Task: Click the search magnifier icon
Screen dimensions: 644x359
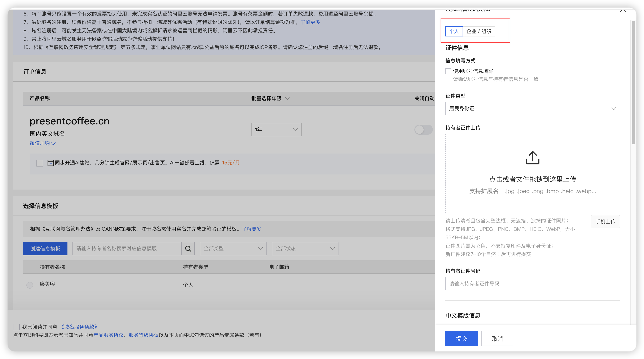Action: pyautogui.click(x=188, y=248)
